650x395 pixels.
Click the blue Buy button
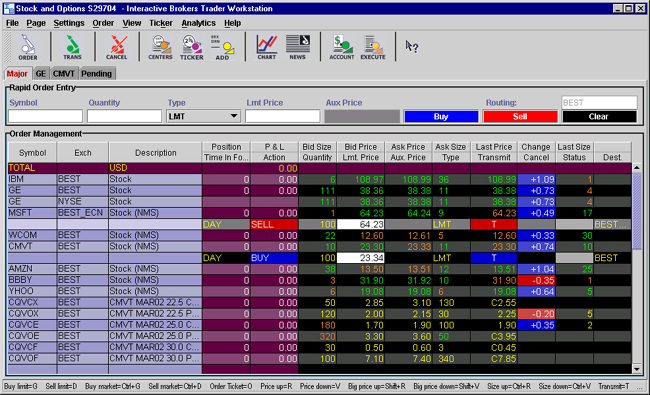pyautogui.click(x=441, y=116)
